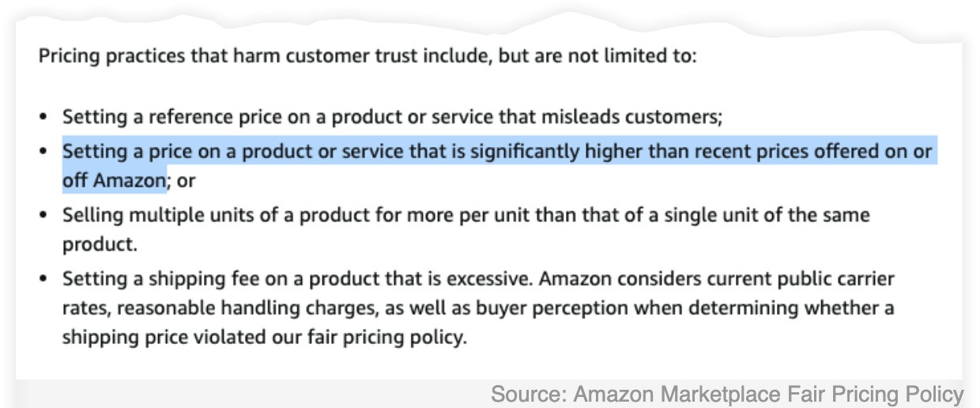
Task: Click the fourth bullet point marker
Action: pyautogui.click(x=43, y=279)
